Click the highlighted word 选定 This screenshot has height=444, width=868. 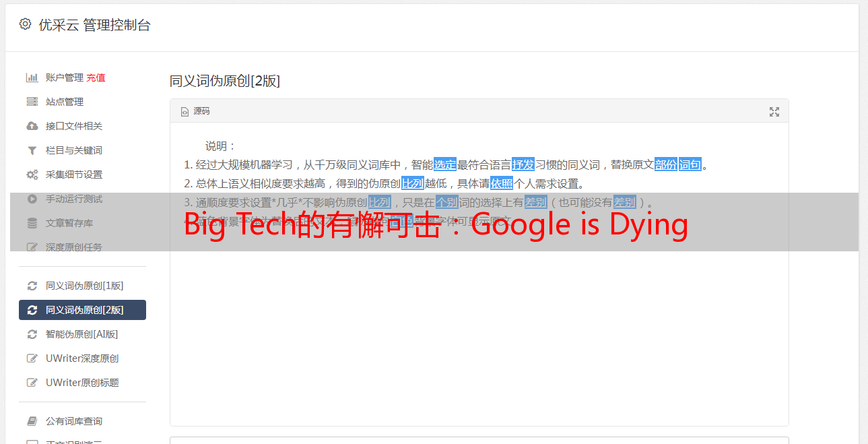pos(445,164)
